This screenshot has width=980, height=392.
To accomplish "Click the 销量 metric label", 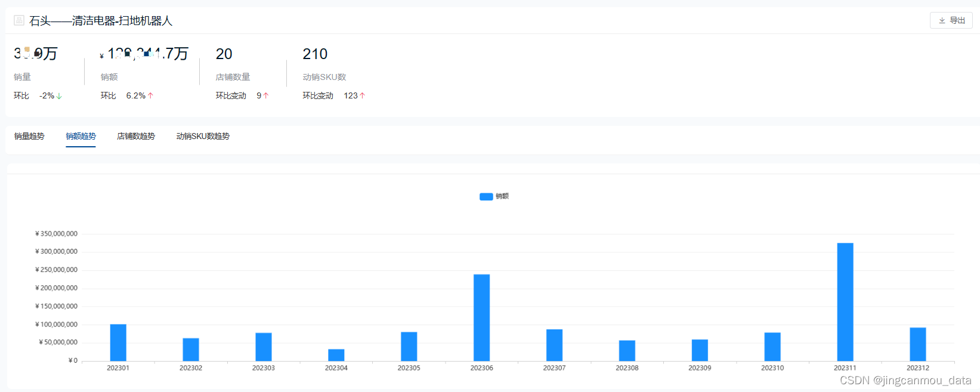I will pos(22,77).
